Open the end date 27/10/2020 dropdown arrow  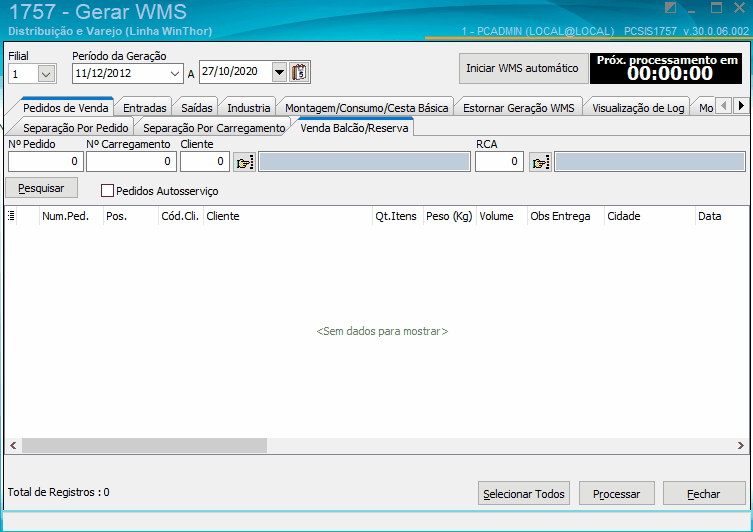(279, 73)
